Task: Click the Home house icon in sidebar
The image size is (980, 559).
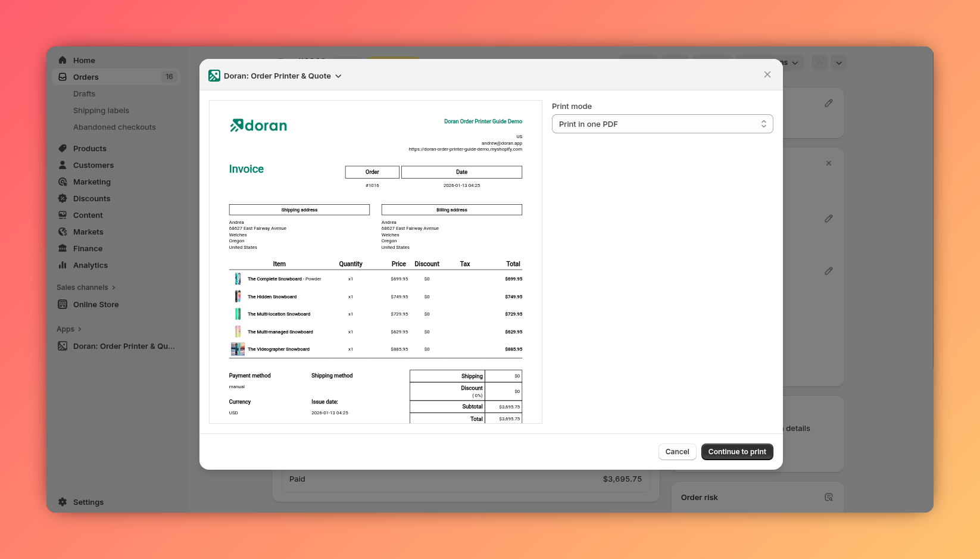Action: 63,60
